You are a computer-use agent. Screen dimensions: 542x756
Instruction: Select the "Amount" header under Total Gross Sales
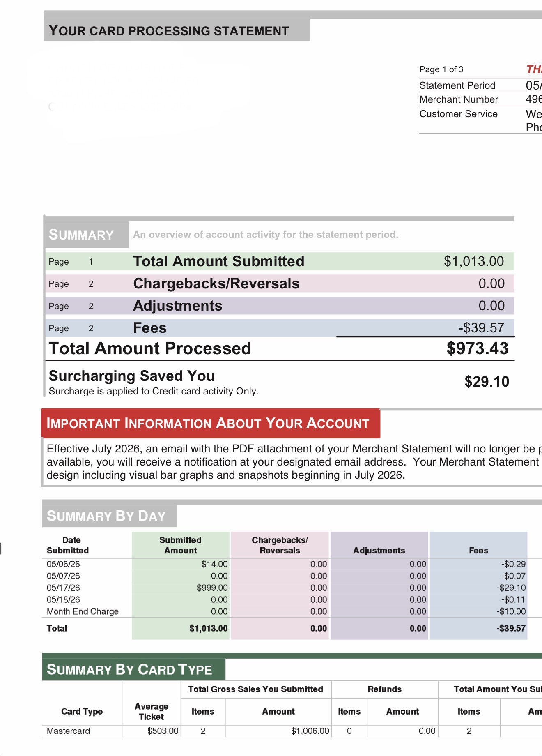click(x=278, y=712)
